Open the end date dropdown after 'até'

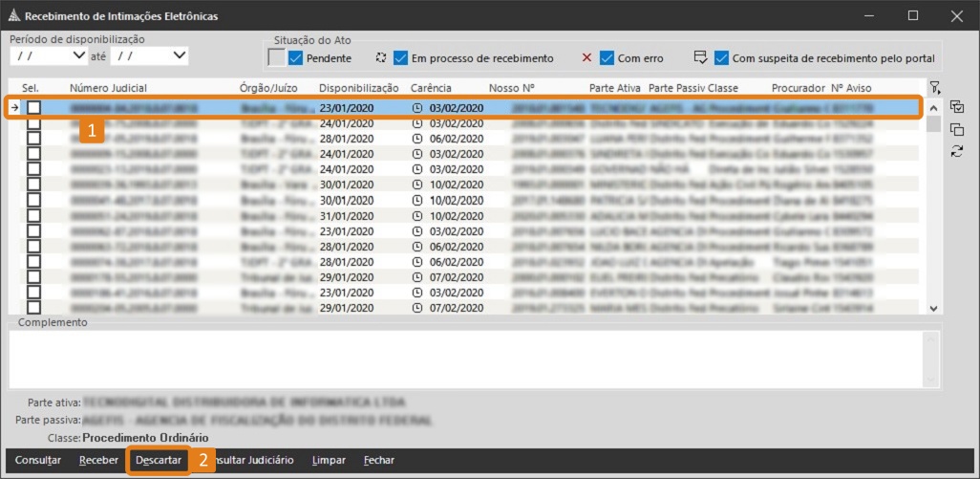point(180,56)
